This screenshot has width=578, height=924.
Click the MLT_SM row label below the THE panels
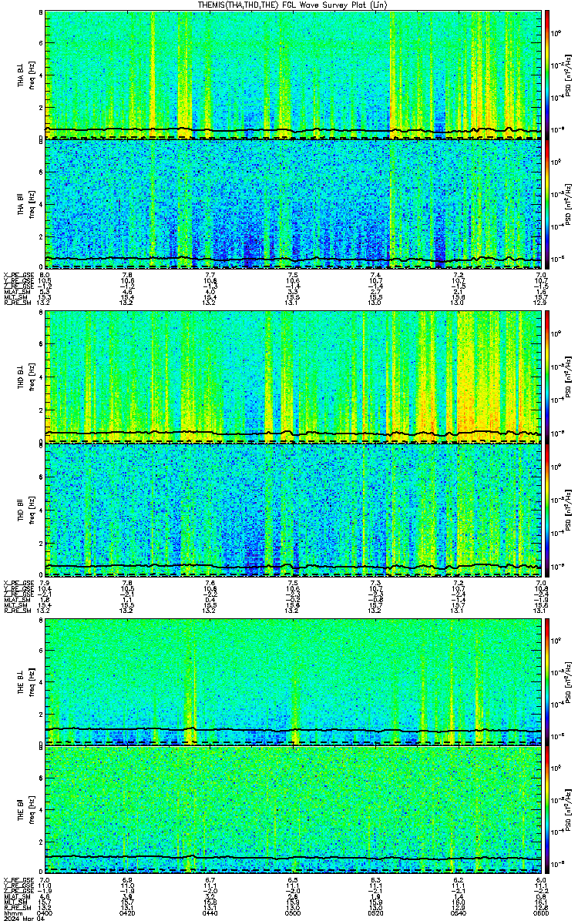15,902
